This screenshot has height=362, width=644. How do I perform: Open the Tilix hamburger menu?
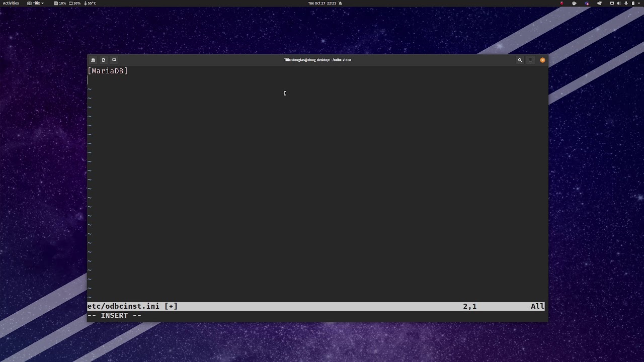point(530,60)
